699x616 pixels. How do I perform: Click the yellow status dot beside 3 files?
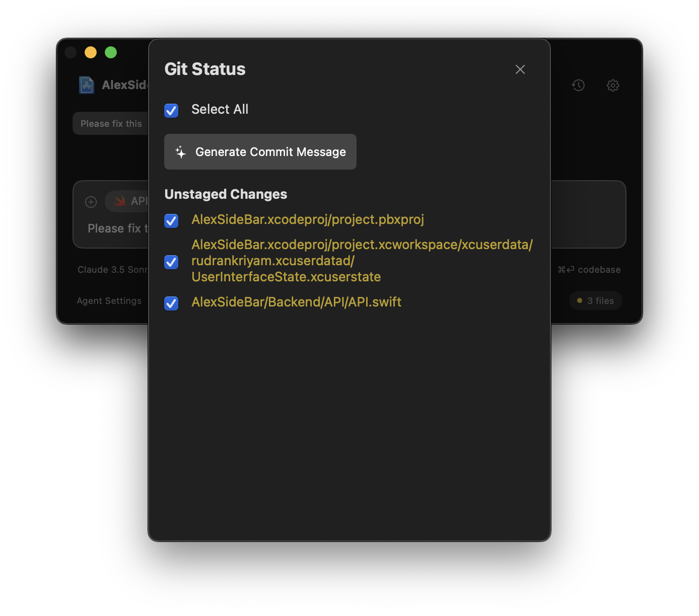point(579,300)
